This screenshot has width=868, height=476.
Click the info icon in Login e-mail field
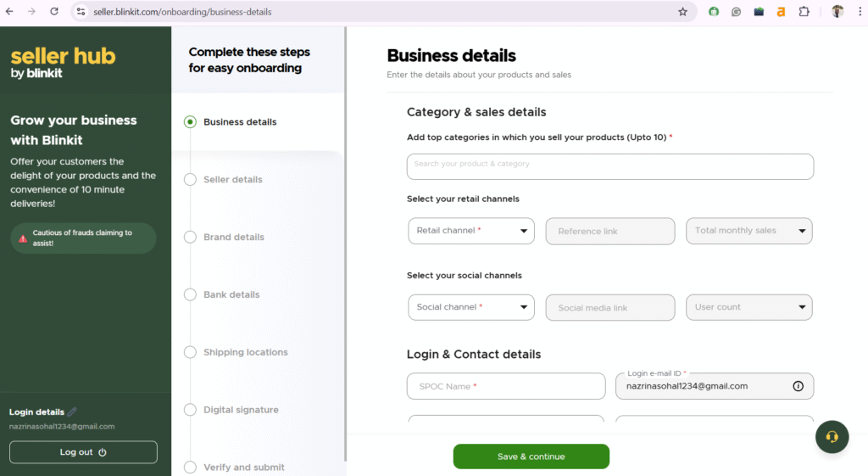click(798, 386)
